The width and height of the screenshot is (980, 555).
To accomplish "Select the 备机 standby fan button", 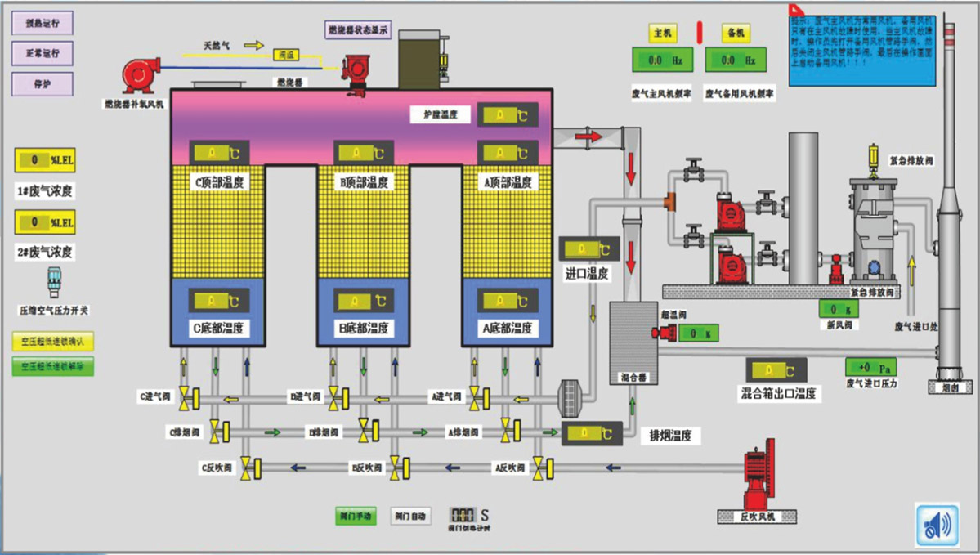I will pos(736,33).
